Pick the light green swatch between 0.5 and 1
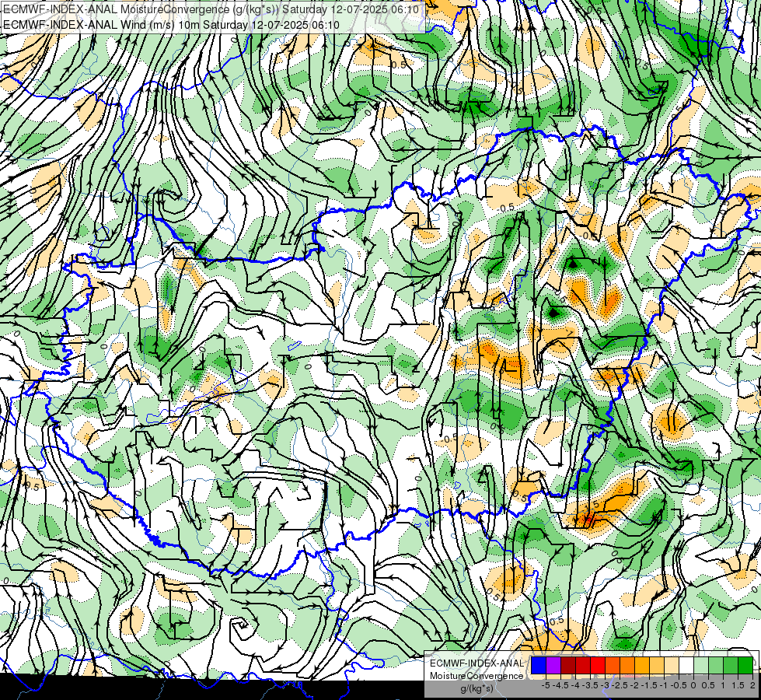This screenshot has width=761, height=700. pyautogui.click(x=716, y=665)
